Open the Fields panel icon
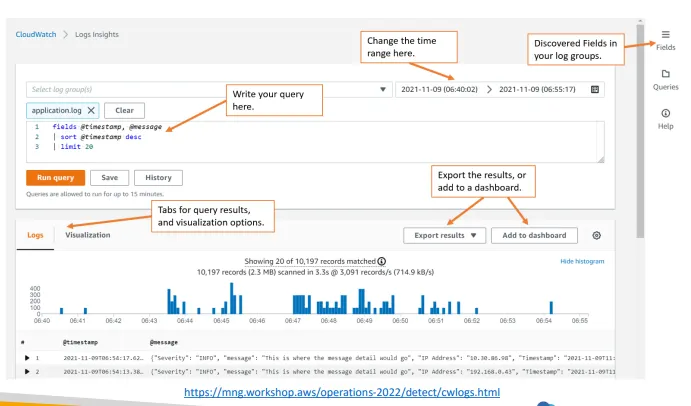 pos(665,34)
